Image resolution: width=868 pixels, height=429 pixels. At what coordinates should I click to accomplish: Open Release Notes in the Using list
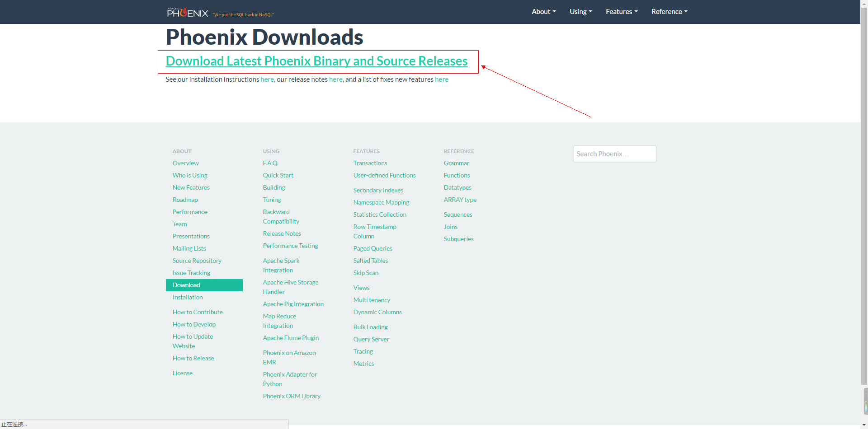click(282, 233)
